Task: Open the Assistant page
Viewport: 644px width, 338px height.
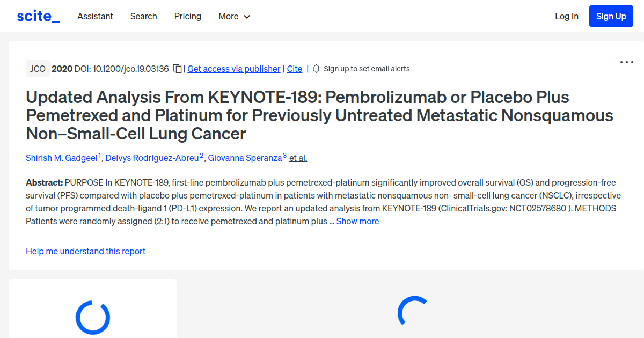Action: [x=95, y=16]
